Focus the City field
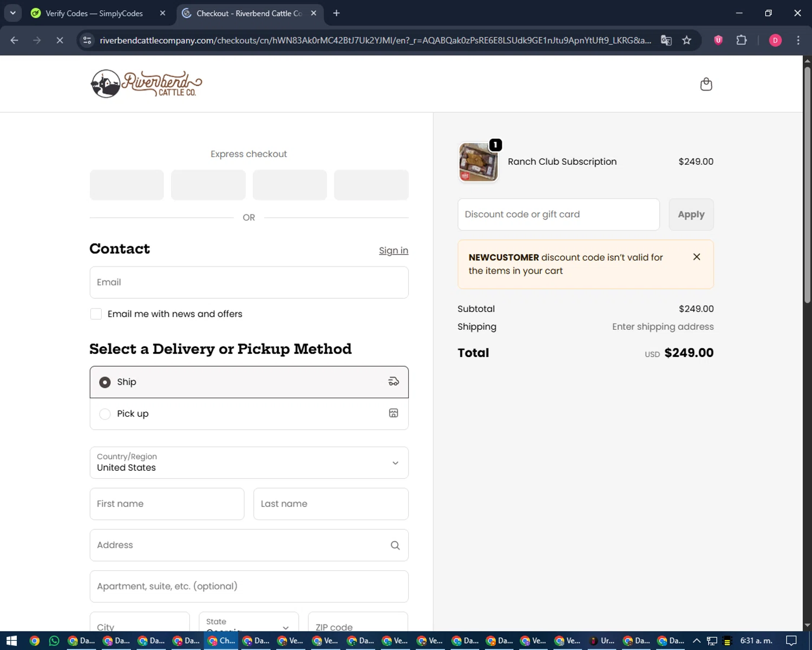Viewport: 812px width, 650px height. (140, 623)
